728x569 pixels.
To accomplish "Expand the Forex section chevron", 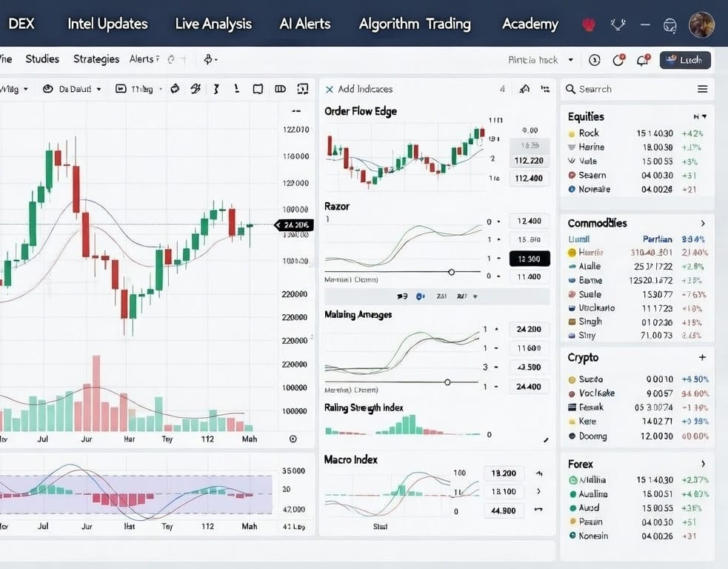I will pyautogui.click(x=704, y=464).
